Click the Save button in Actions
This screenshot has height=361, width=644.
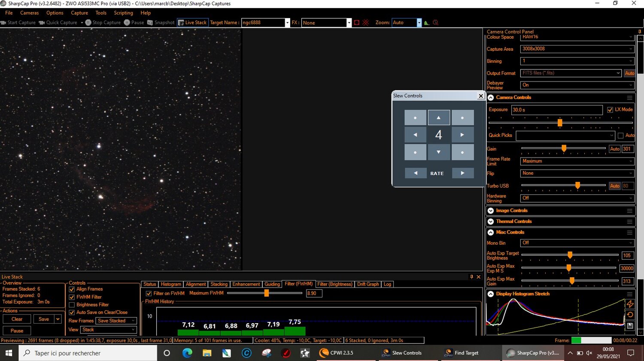pyautogui.click(x=44, y=319)
